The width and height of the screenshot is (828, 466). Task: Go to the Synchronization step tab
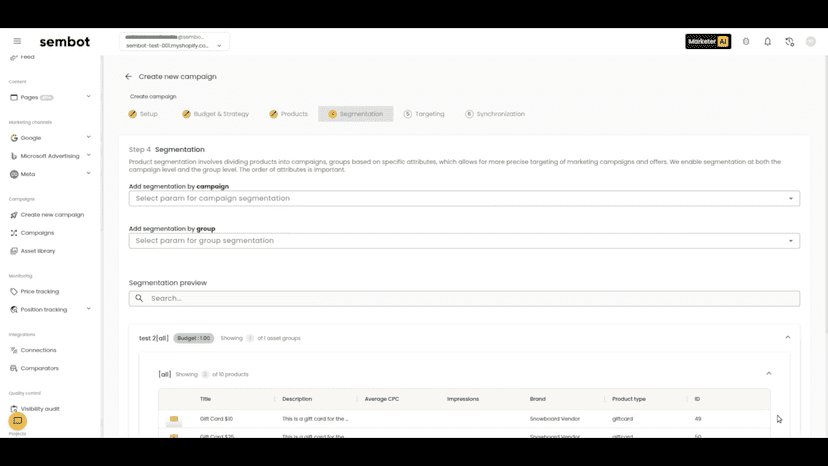495,114
